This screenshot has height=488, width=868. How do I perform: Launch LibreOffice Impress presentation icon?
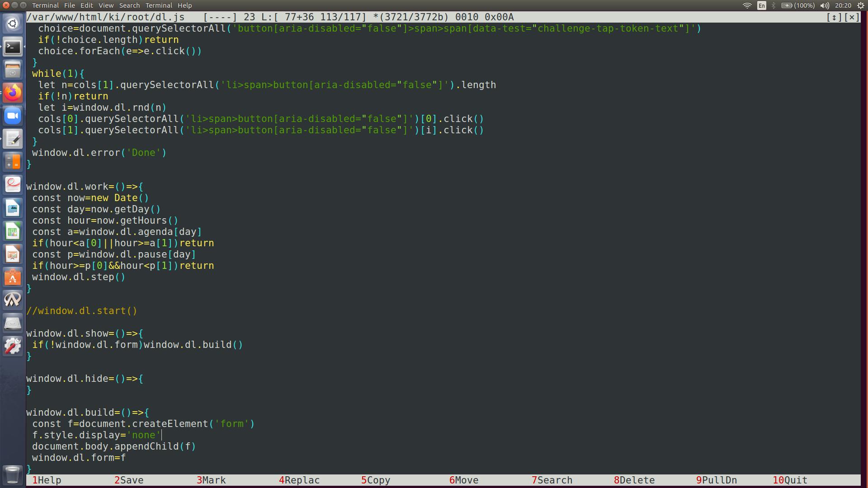[13, 254]
